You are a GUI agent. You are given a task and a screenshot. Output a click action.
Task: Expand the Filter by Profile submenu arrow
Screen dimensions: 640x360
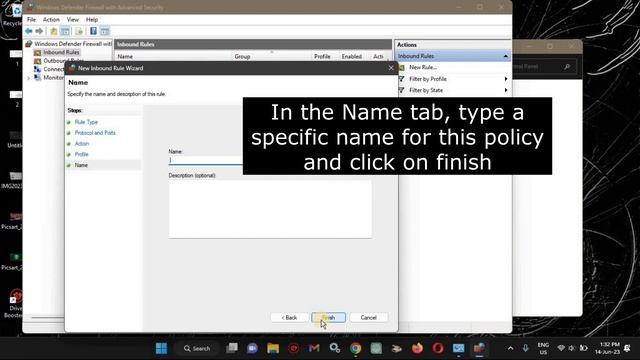pos(506,79)
